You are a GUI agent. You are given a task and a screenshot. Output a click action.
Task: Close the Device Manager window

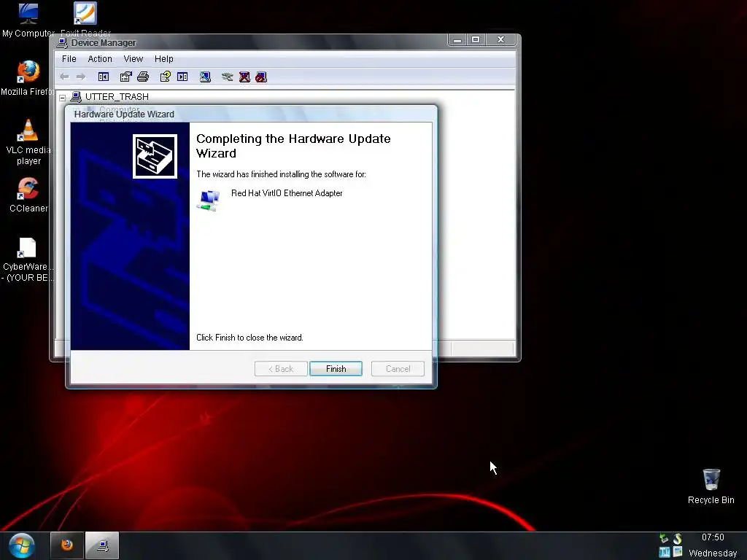pos(500,40)
